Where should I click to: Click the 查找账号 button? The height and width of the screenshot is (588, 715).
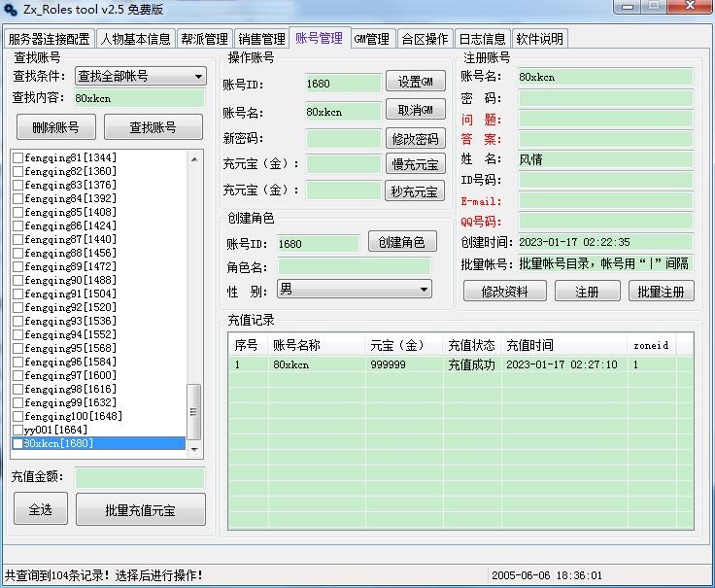(x=153, y=126)
